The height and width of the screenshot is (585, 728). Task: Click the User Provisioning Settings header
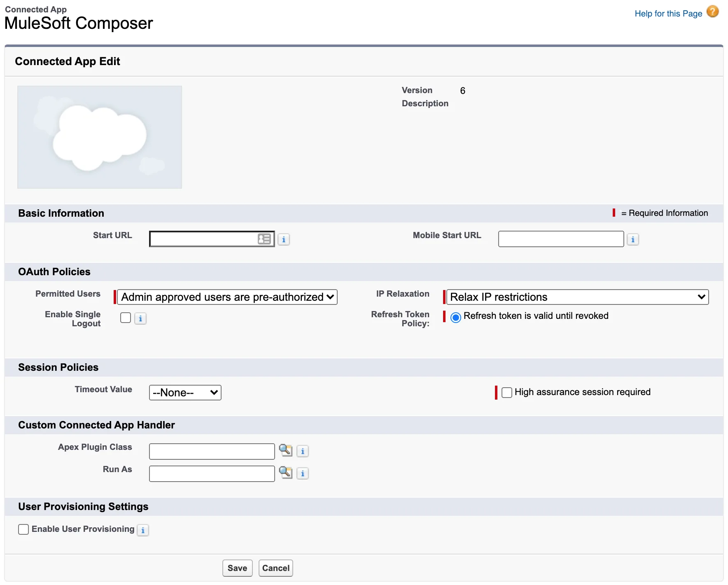(83, 506)
